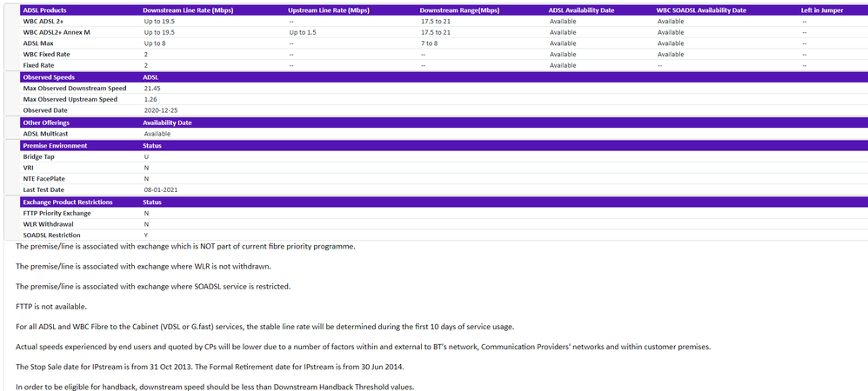Click the Last Test Date value 08-01-2021
The width and height of the screenshot is (868, 391).
click(x=161, y=189)
